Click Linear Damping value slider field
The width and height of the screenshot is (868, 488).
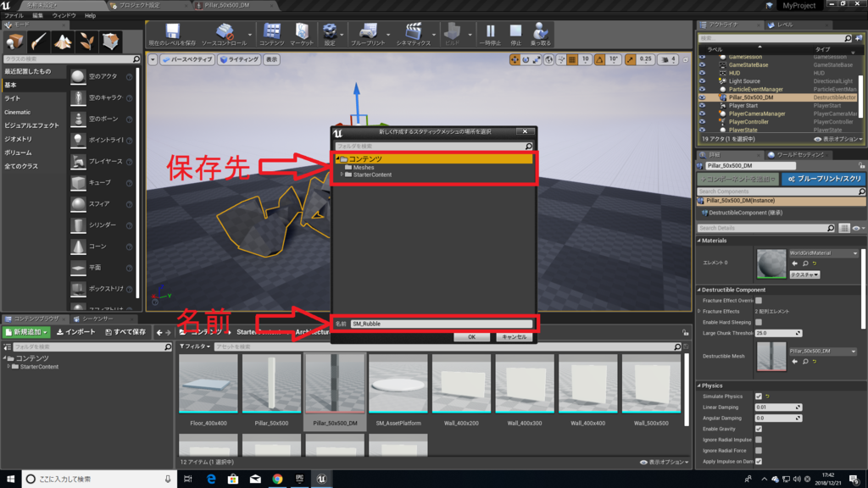click(x=778, y=408)
